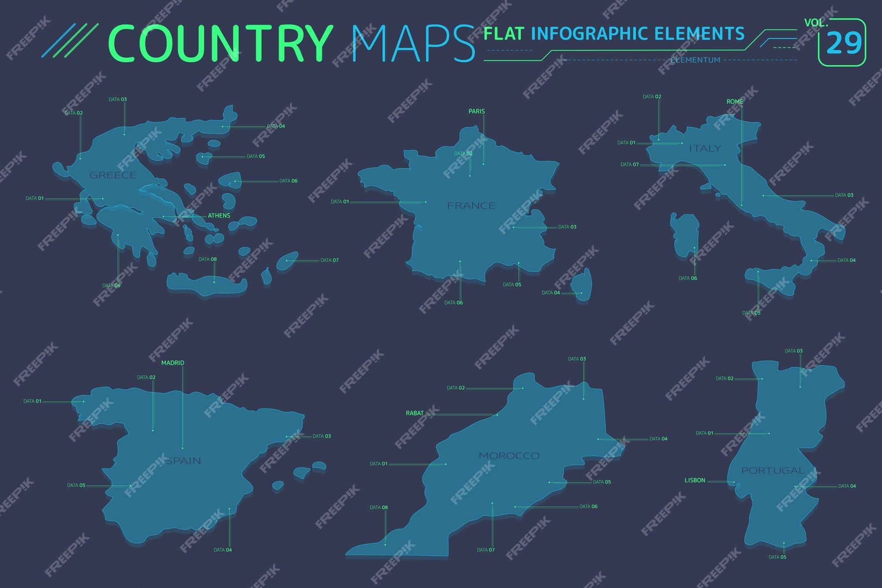Click Spain's DATA 04 callout label

[x=223, y=550]
